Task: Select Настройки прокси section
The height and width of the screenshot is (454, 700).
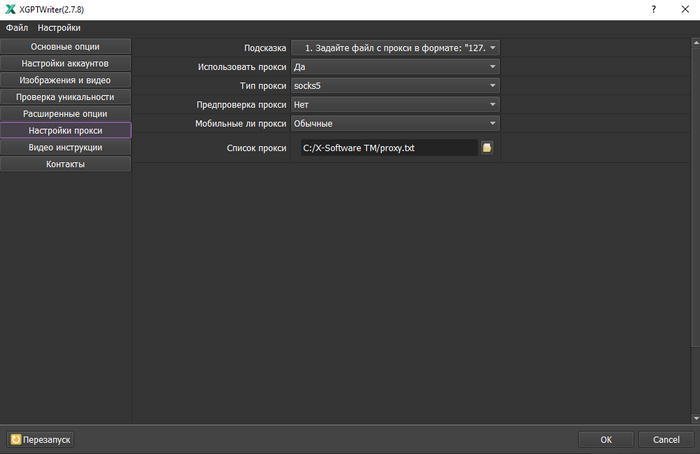Action: (65, 130)
